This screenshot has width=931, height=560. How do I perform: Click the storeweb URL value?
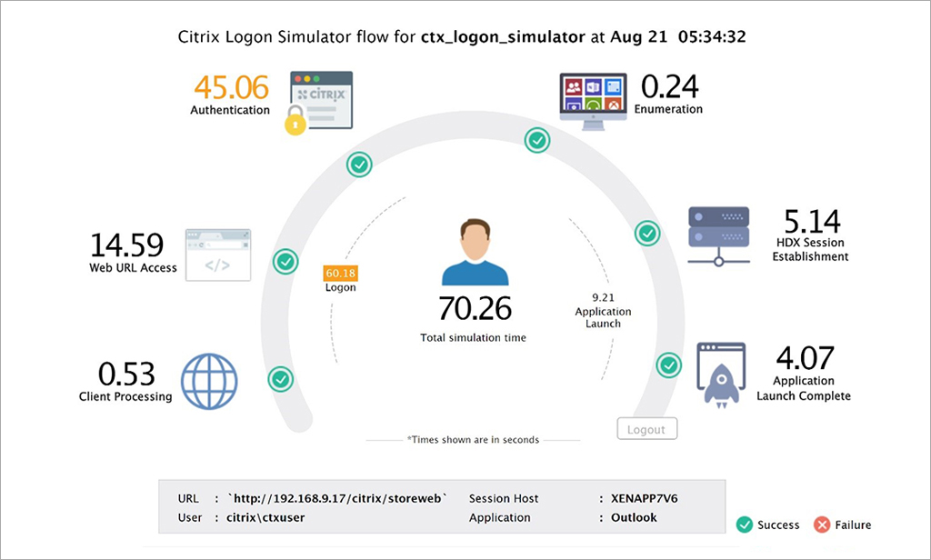point(338,498)
